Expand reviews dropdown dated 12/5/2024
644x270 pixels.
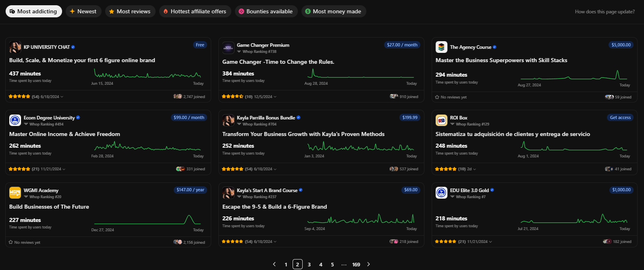pos(275,97)
